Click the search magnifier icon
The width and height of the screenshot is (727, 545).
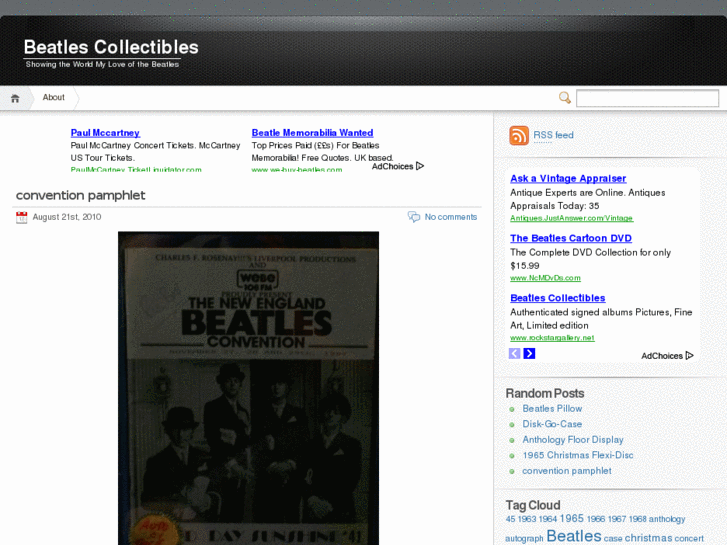point(565,98)
